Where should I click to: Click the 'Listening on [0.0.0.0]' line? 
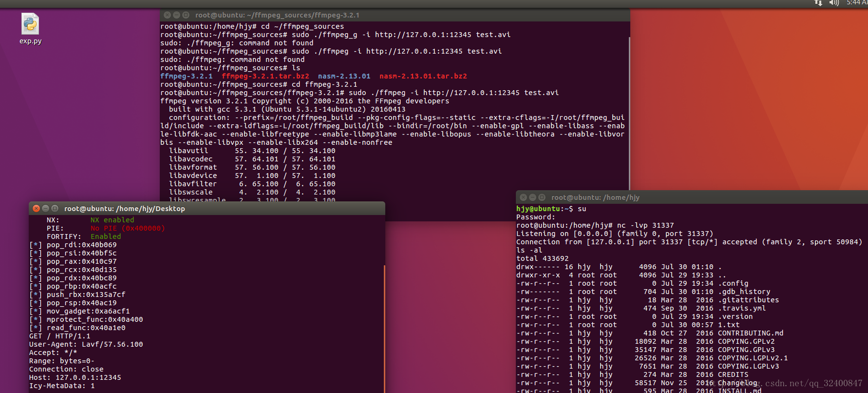click(615, 234)
